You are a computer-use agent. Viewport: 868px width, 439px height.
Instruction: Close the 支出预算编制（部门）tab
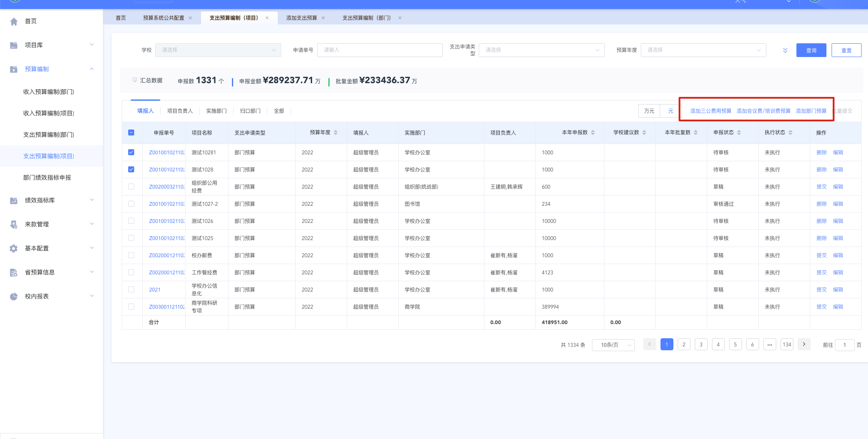click(x=400, y=18)
